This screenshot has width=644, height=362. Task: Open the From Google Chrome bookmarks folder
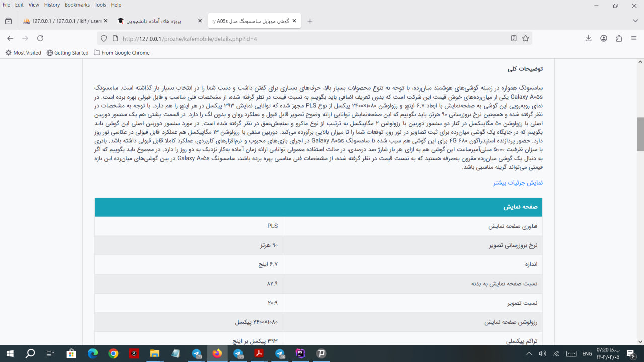pyautogui.click(x=121, y=53)
